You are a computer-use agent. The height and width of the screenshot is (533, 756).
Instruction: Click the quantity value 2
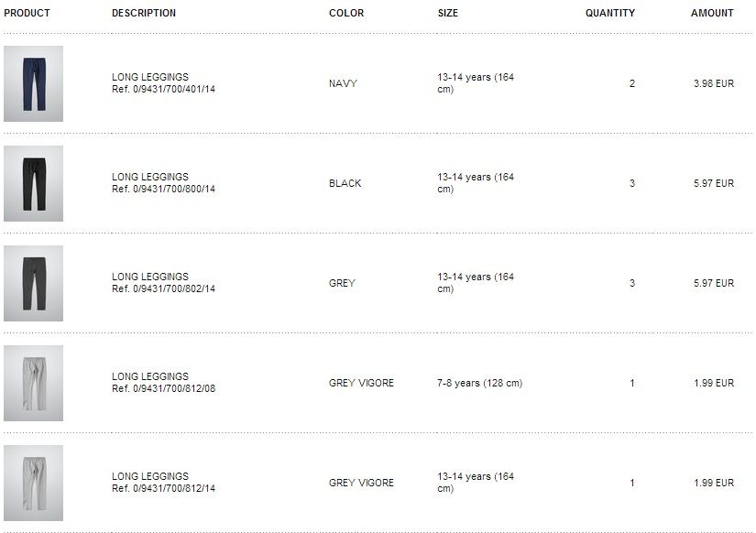(x=632, y=84)
